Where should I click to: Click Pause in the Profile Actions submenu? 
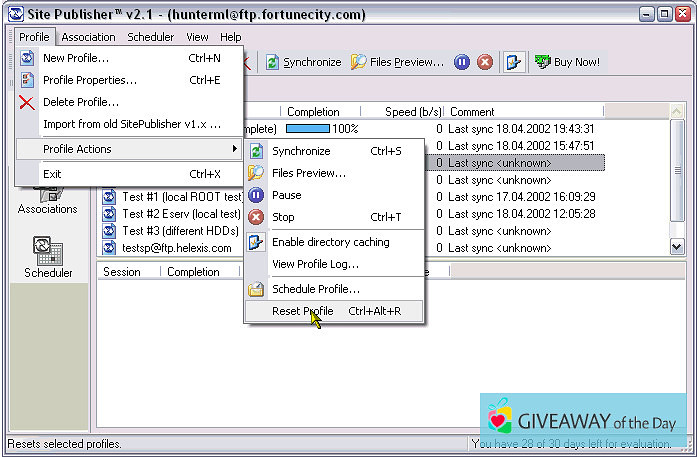[286, 195]
